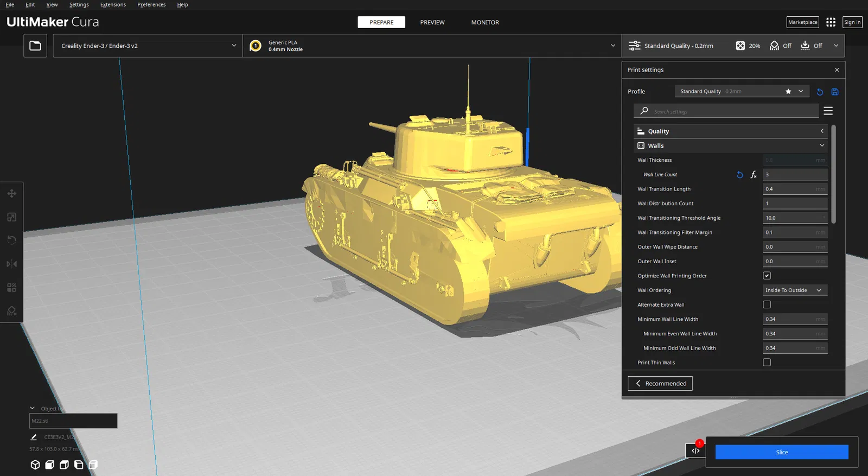Select the Mirror tool in left toolbar
Screen dimensions: 868x476
pyautogui.click(x=11, y=264)
